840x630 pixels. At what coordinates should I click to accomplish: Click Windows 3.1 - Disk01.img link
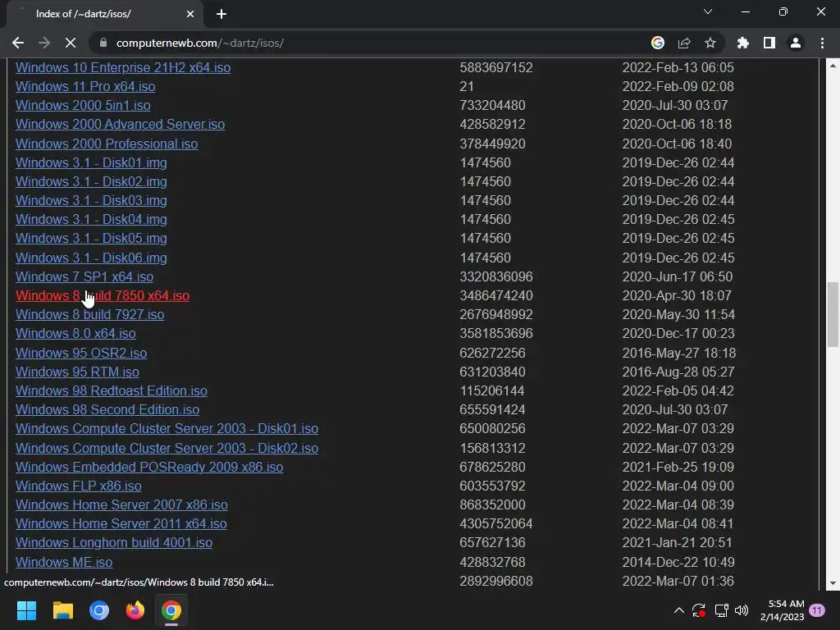(x=91, y=163)
